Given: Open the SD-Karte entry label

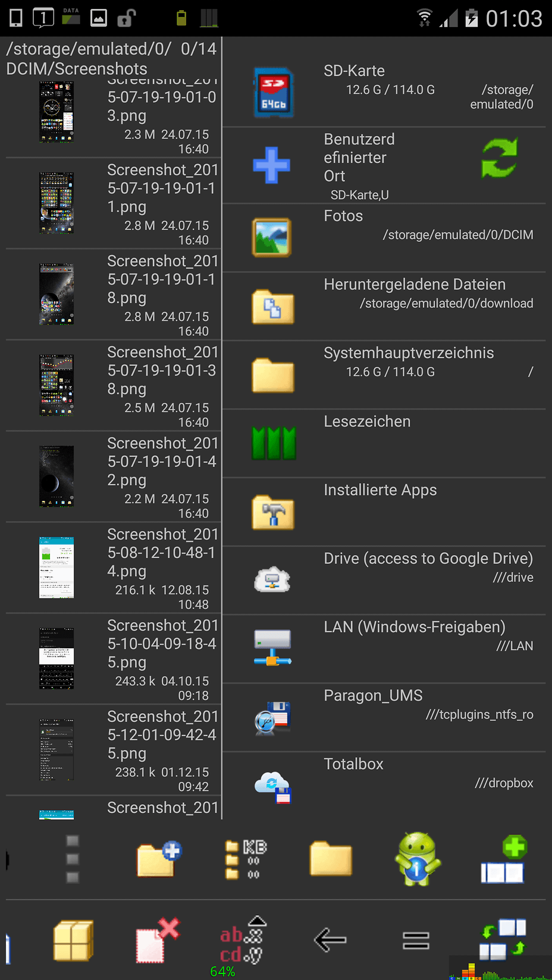Looking at the screenshot, I should (354, 71).
